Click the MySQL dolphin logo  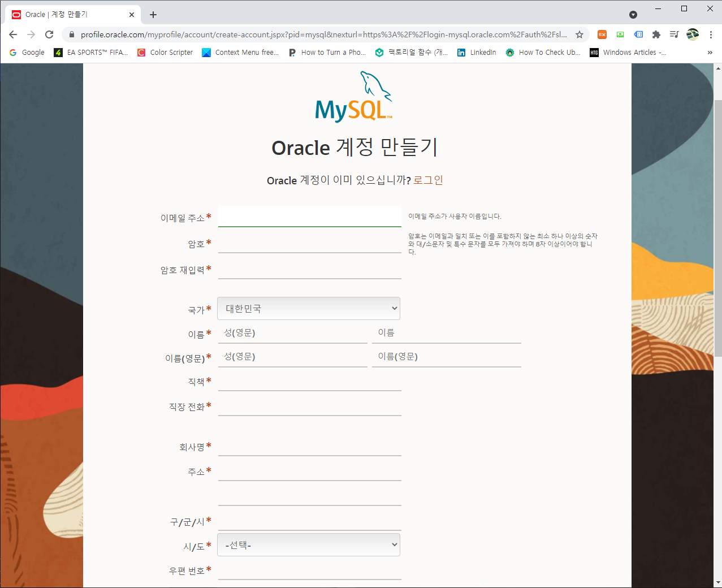(x=354, y=97)
